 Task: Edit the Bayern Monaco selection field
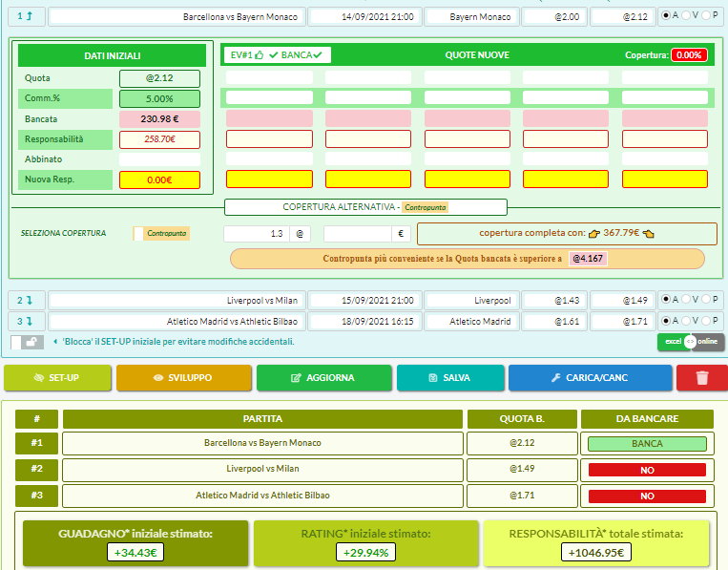(472, 17)
